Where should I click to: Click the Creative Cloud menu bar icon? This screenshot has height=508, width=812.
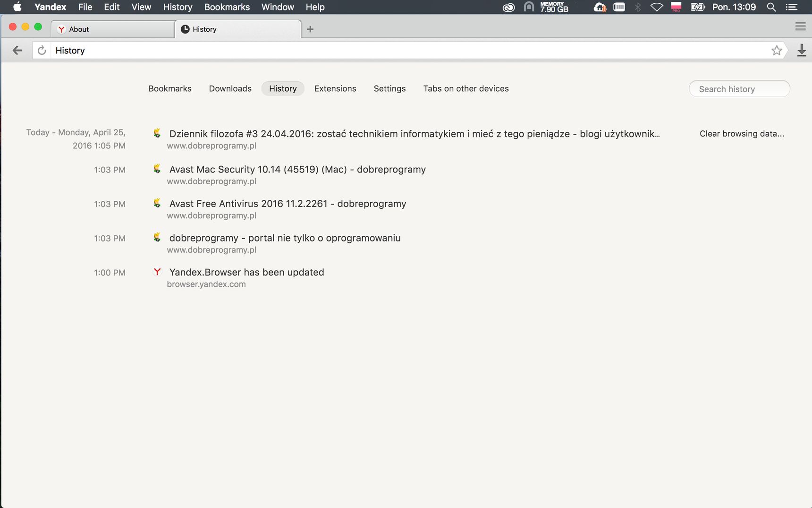click(508, 7)
